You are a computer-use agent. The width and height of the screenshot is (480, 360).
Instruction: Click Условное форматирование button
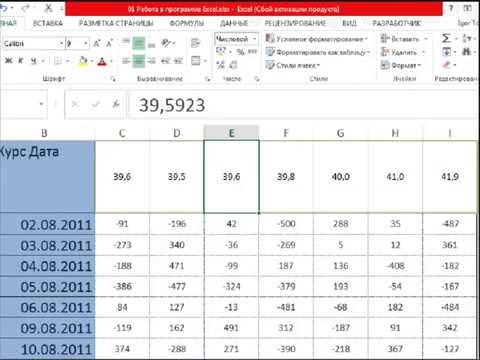[317, 39]
